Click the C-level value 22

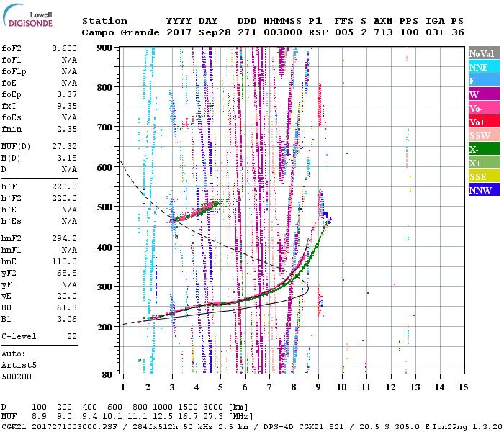tap(72, 336)
